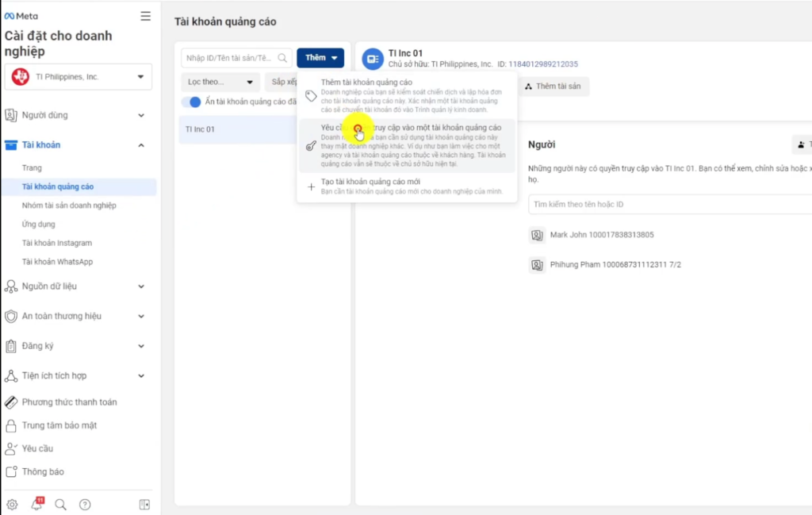Viewport: 812px width, 515px height.
Task: Expand the Nguồn dữ liệu section chevron
Action: point(141,286)
